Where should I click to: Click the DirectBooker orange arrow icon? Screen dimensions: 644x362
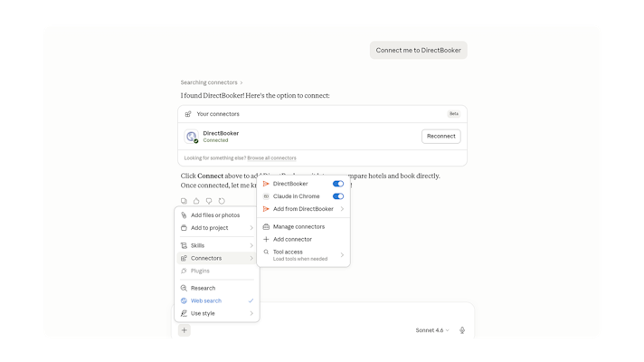click(x=266, y=184)
